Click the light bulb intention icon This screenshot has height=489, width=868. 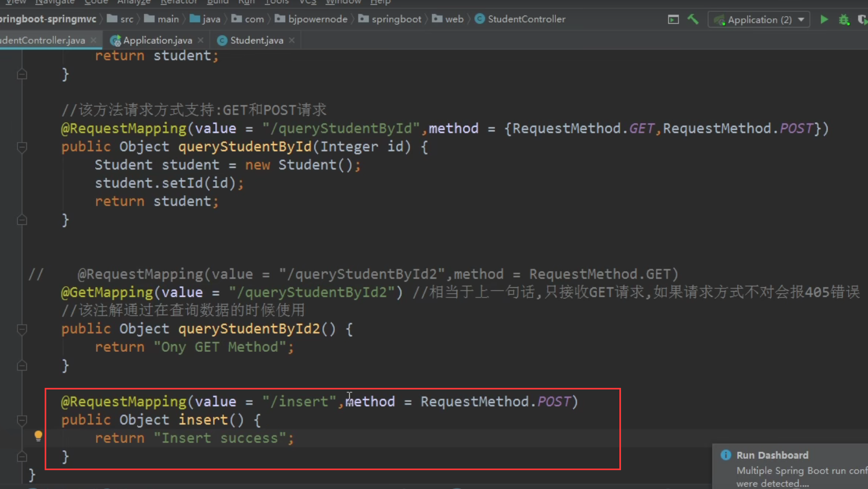click(38, 436)
